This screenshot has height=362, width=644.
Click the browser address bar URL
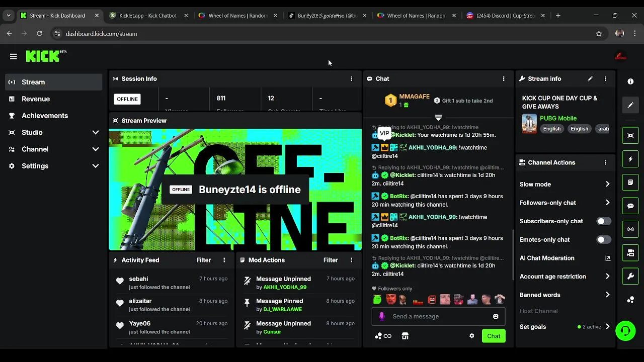pos(101,34)
